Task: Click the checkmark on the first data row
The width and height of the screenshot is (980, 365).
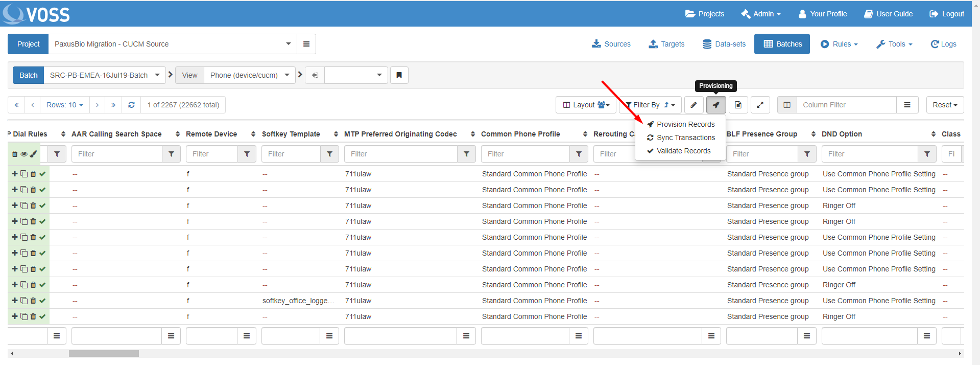Action: coord(42,174)
